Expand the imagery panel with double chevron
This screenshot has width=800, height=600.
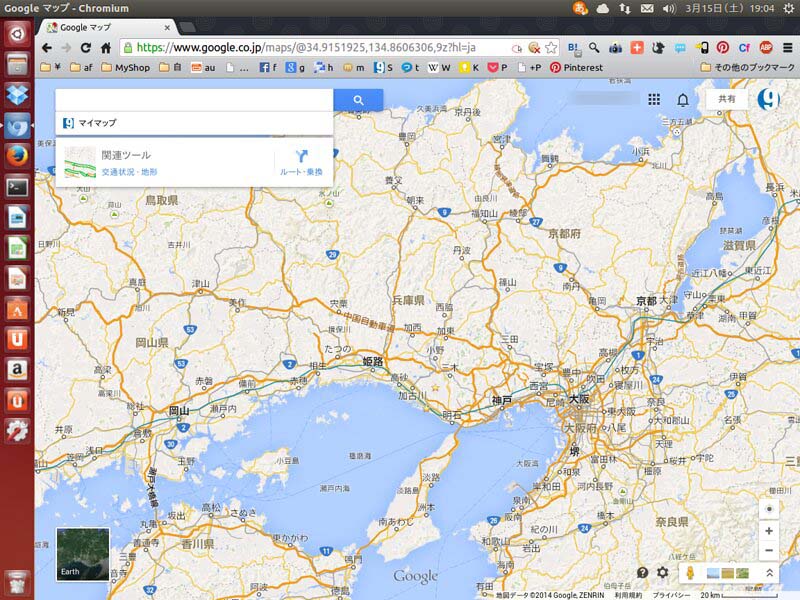(769, 573)
